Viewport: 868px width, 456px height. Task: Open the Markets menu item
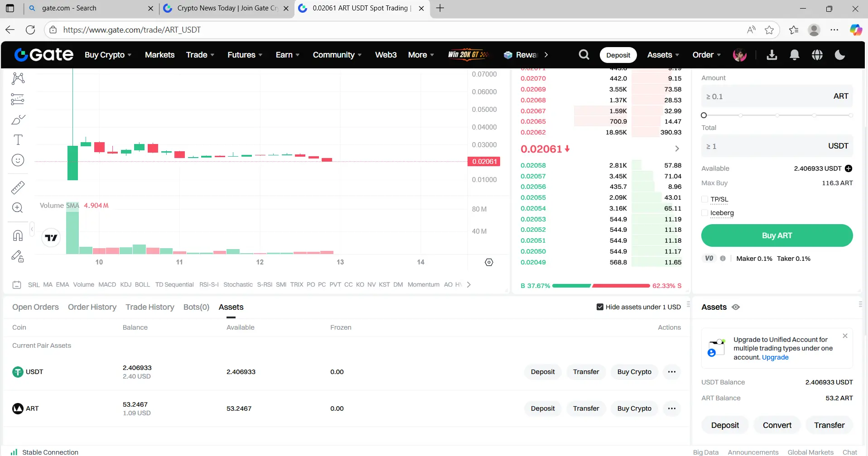click(159, 55)
